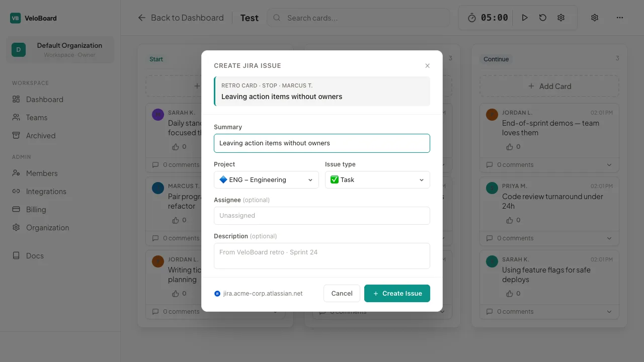Viewport: 644px width, 362px height.
Task: Reset the timer
Action: point(543,18)
